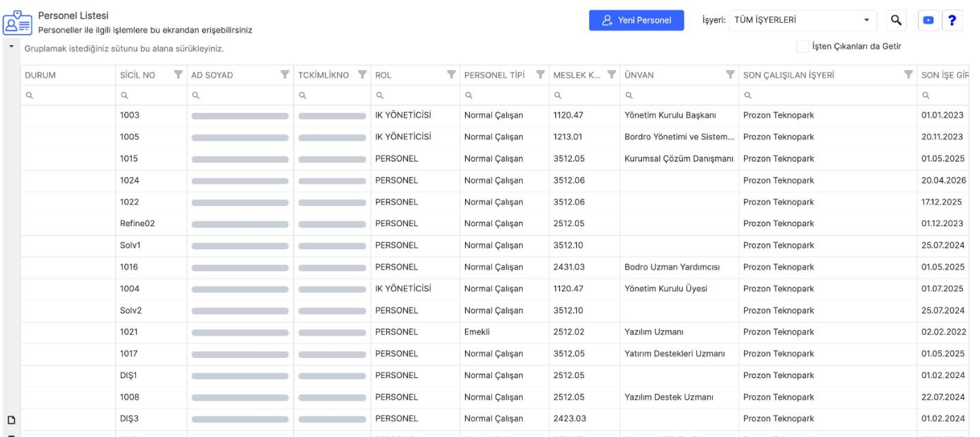Screen dimensions: 980x437
Task: Open the filter funnel on TCKİMLİKNO column
Action: tap(363, 75)
